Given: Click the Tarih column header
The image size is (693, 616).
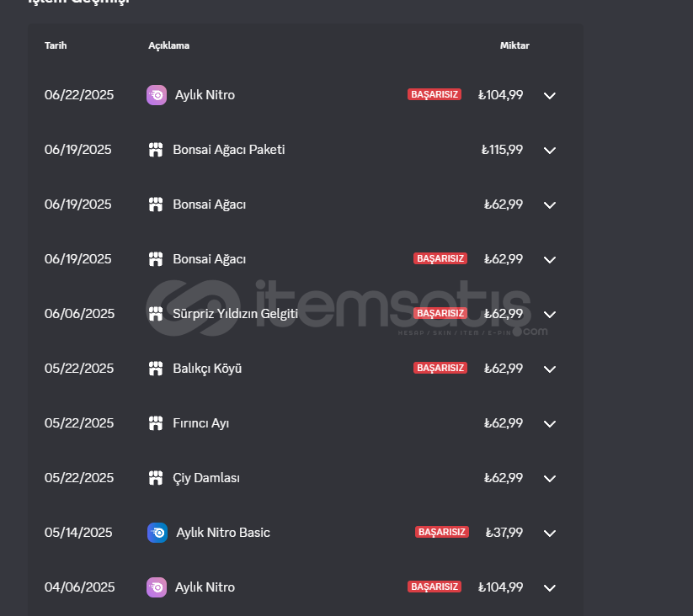Looking at the screenshot, I should pyautogui.click(x=56, y=45).
